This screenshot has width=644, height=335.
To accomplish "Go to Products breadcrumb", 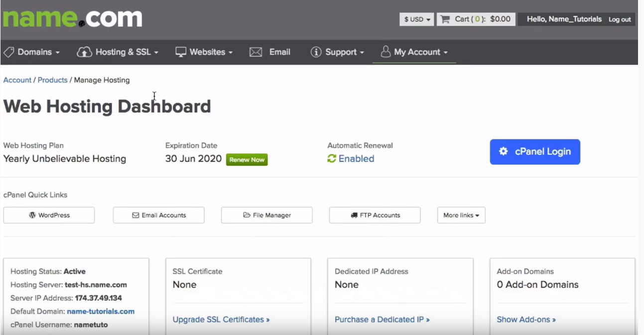I will pos(52,80).
